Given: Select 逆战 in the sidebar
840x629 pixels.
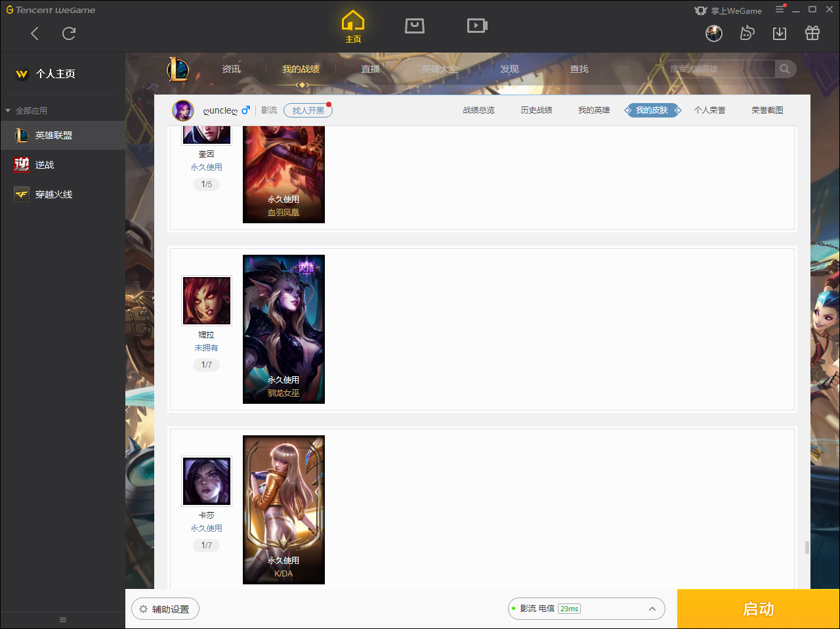Looking at the screenshot, I should coord(62,165).
